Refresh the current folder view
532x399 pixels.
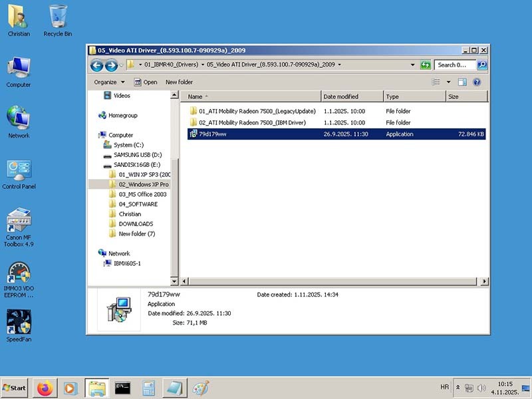tap(426, 65)
